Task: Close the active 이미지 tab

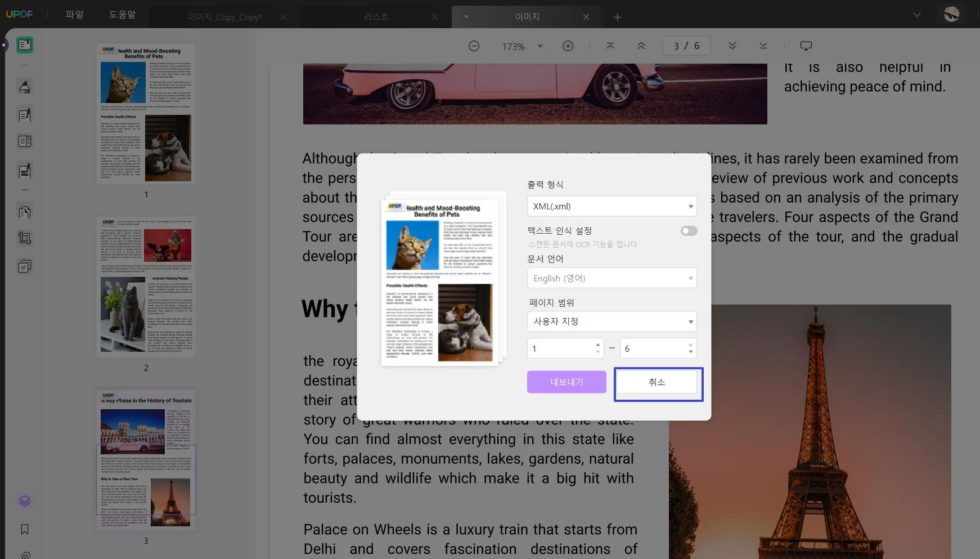Action: 586,17
